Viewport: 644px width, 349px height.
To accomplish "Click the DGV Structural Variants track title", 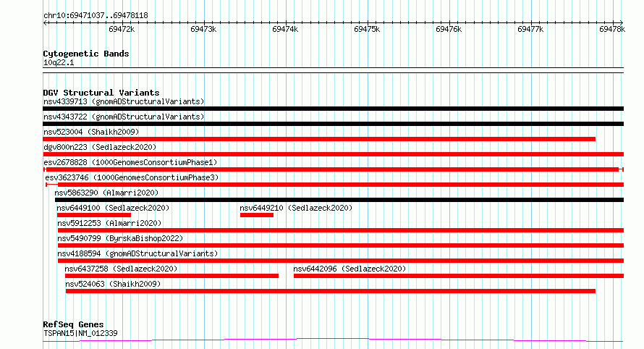I will 101,93.
